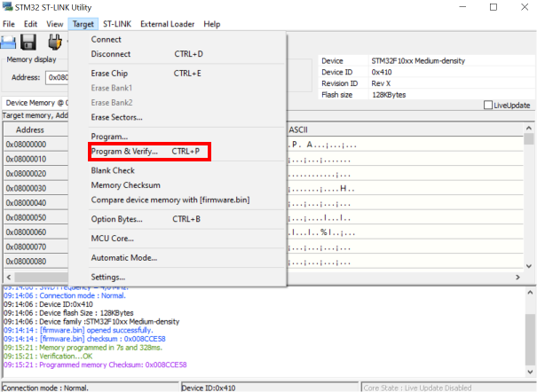Click the STM32 ST-LINK Utility app icon
This screenshot has height=392, width=537.
(x=7, y=8)
